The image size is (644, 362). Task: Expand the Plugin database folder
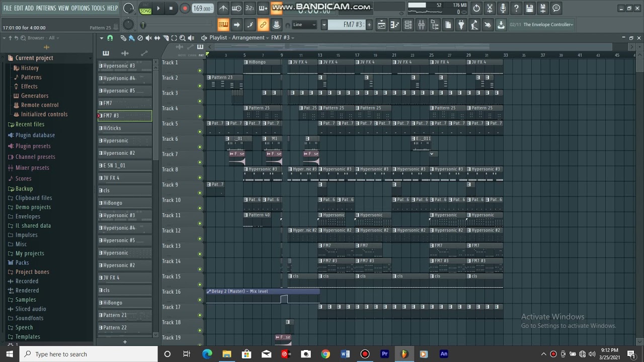tap(35, 135)
